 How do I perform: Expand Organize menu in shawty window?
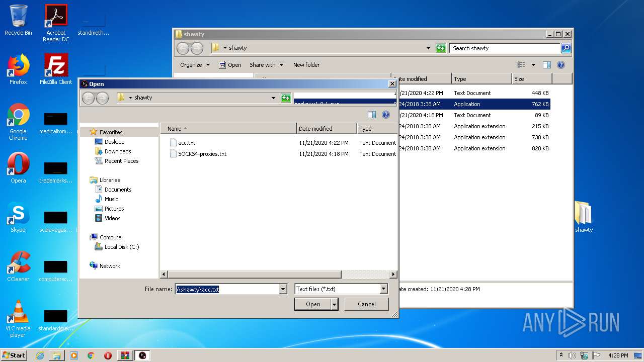pyautogui.click(x=195, y=65)
